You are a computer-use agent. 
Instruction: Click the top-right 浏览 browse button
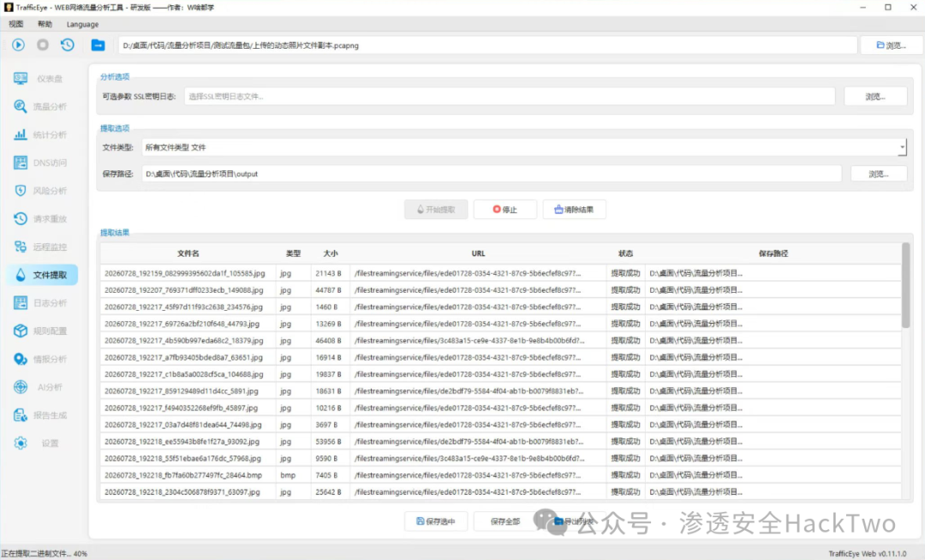(x=892, y=45)
